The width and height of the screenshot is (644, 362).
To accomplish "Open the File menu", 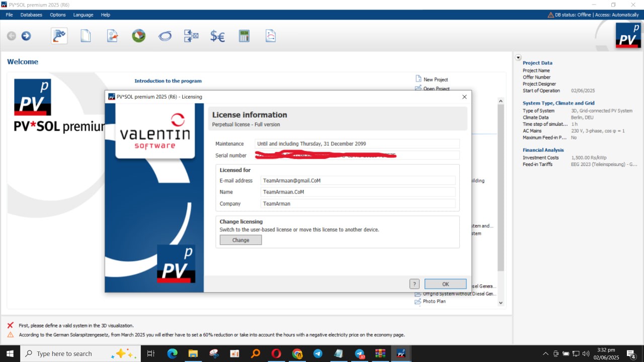I will 9,15.
